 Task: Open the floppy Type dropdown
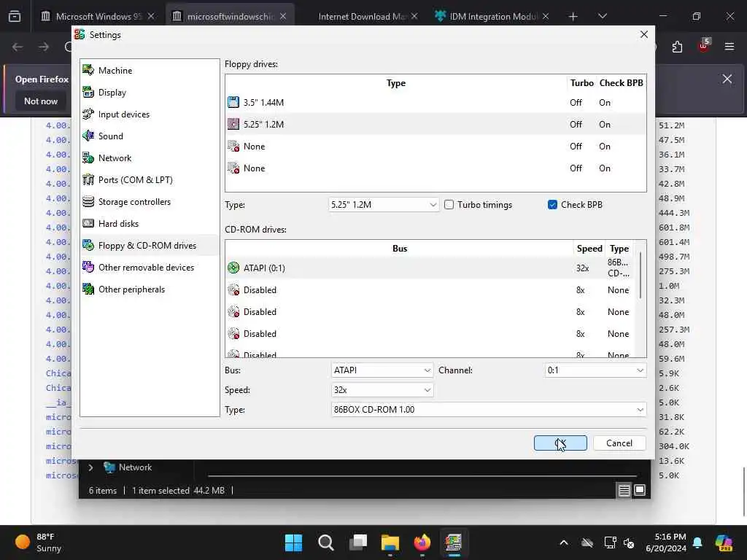[x=384, y=205]
